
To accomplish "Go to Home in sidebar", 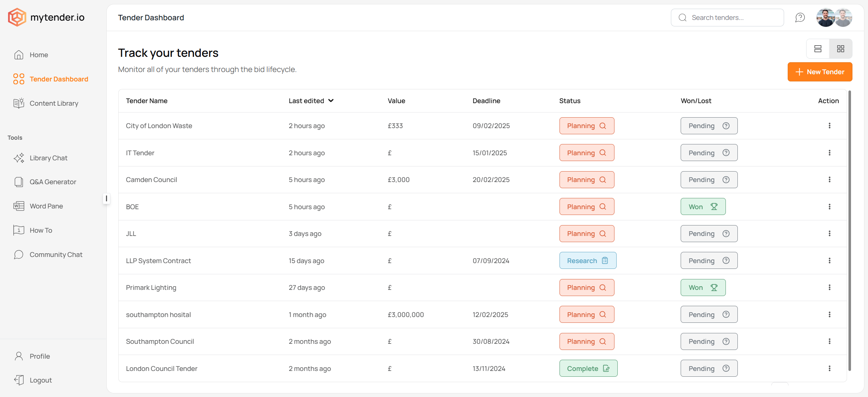I will click(x=39, y=55).
